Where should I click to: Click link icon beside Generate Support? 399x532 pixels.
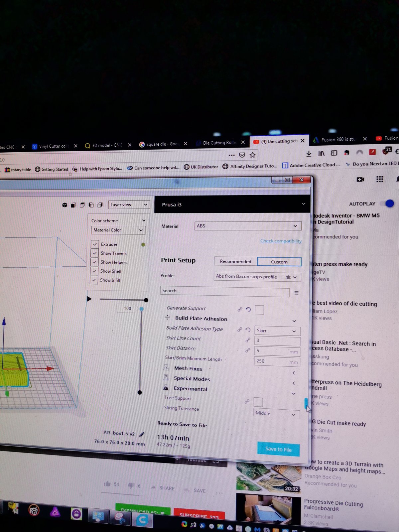(240, 309)
